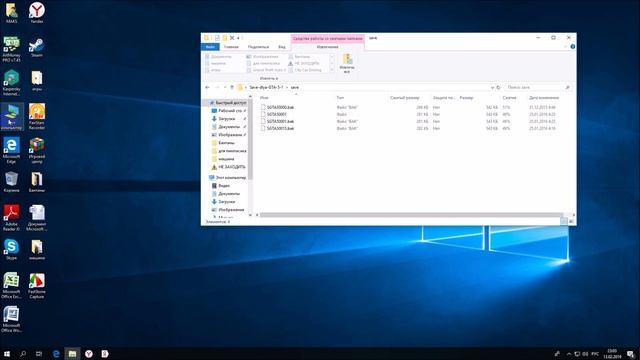
Task: Select Quick access in navigation pane
Action: [227, 103]
